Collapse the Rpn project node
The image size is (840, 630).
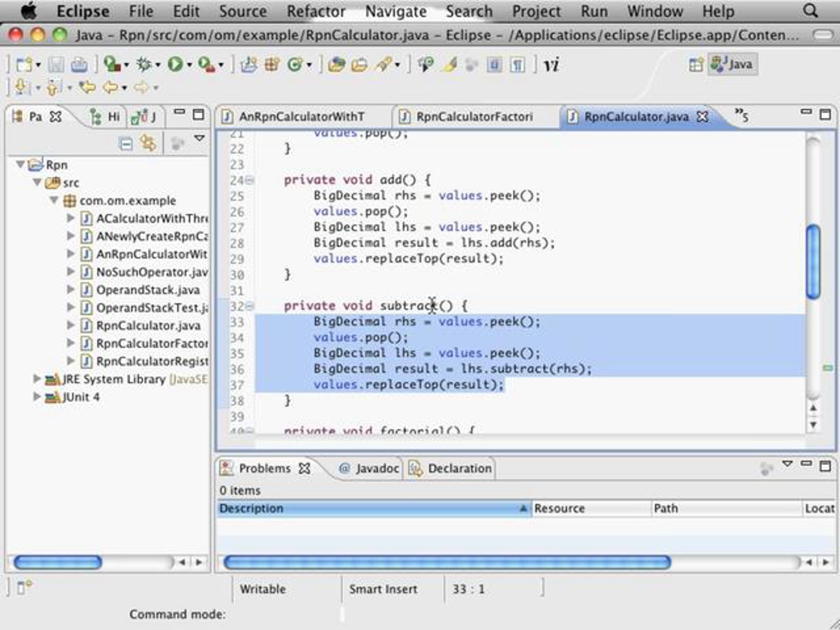pyautogui.click(x=21, y=164)
